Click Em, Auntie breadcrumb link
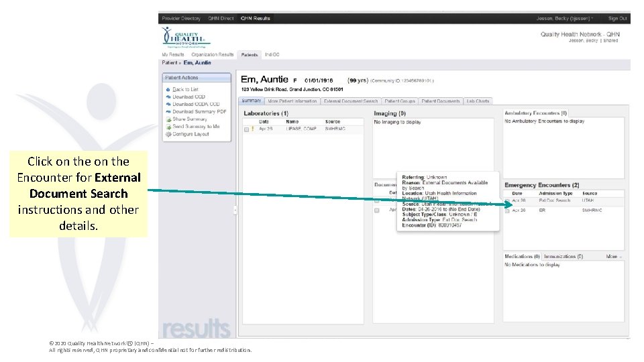This screenshot has width=644, height=362. 197,63
